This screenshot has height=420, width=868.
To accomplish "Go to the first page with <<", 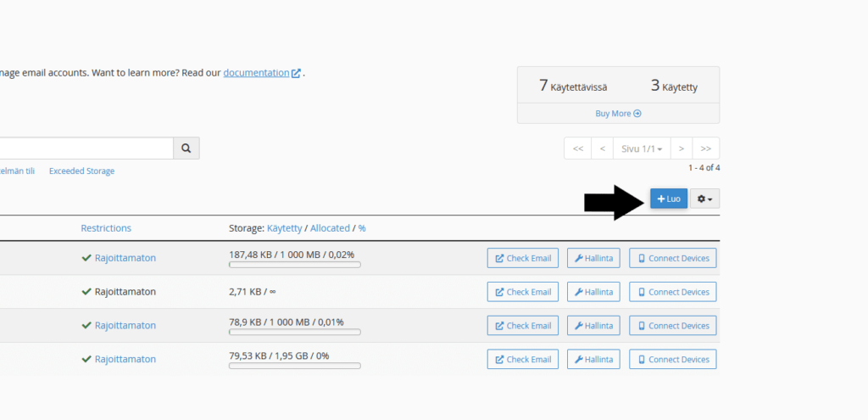I will click(577, 148).
